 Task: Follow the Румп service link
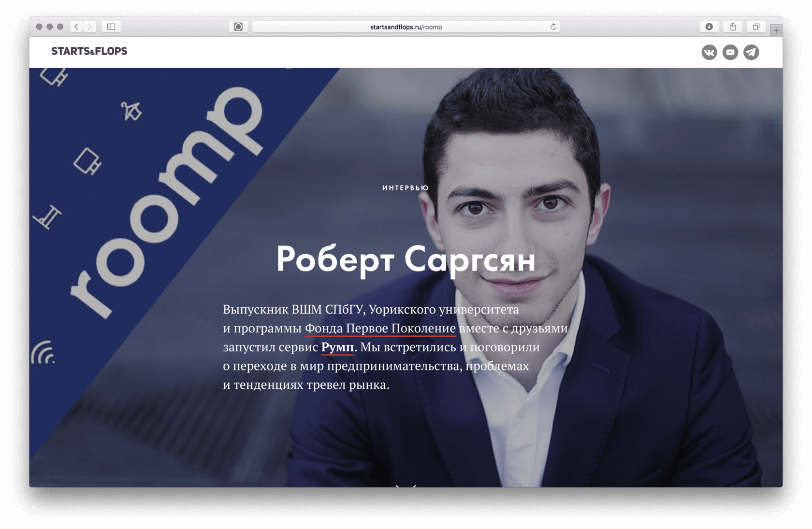337,347
